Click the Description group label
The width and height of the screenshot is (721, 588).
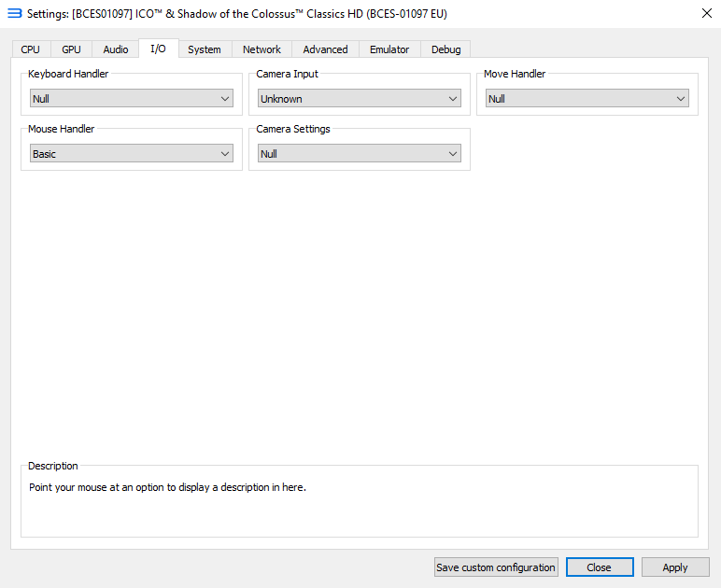click(53, 466)
